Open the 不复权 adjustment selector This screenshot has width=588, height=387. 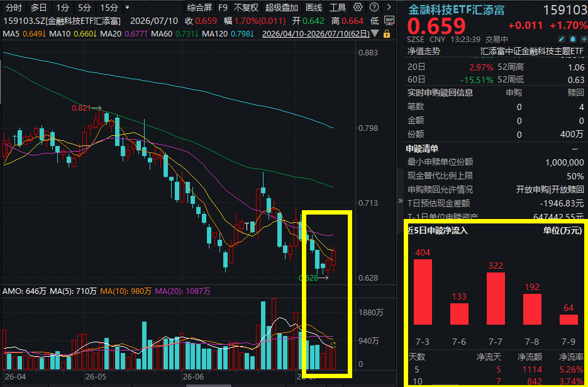tap(246, 8)
